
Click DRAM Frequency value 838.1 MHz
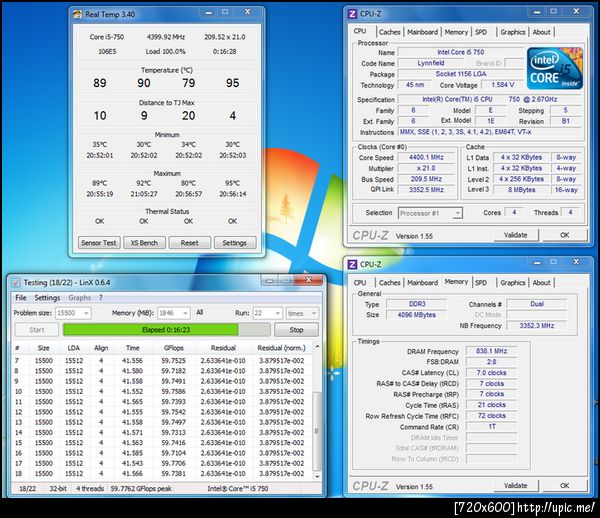[x=491, y=351]
